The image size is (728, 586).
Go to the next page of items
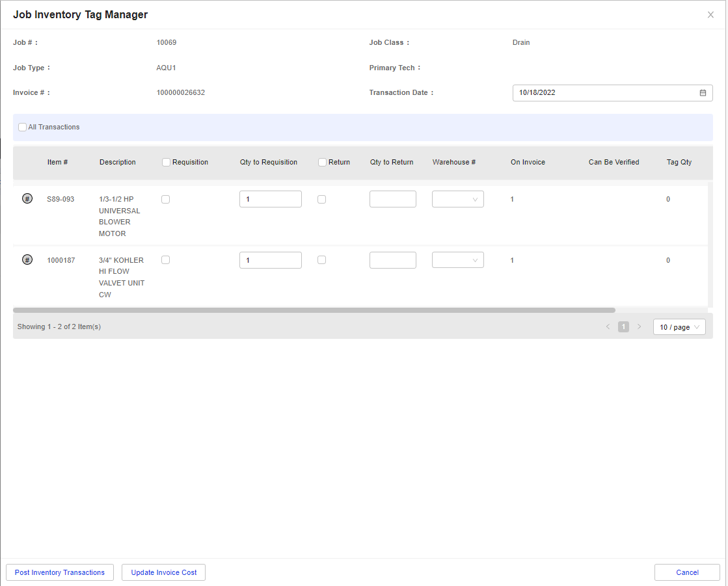639,326
